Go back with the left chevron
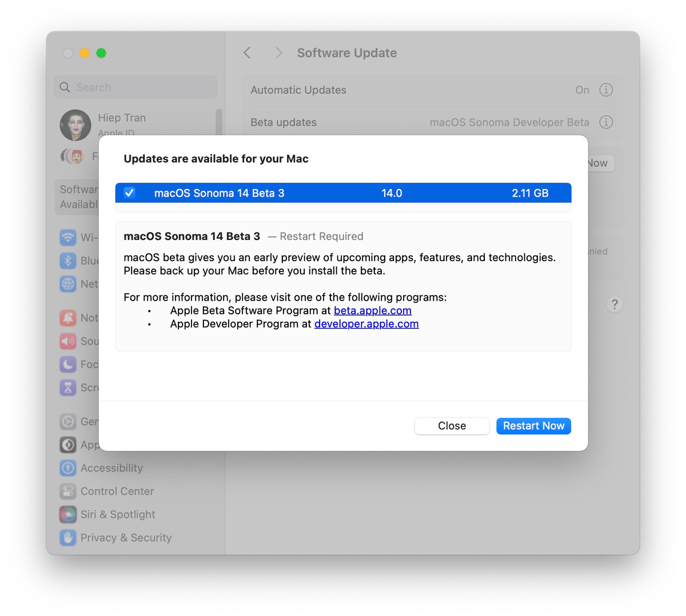Viewport: 686px width, 616px height. (x=247, y=53)
